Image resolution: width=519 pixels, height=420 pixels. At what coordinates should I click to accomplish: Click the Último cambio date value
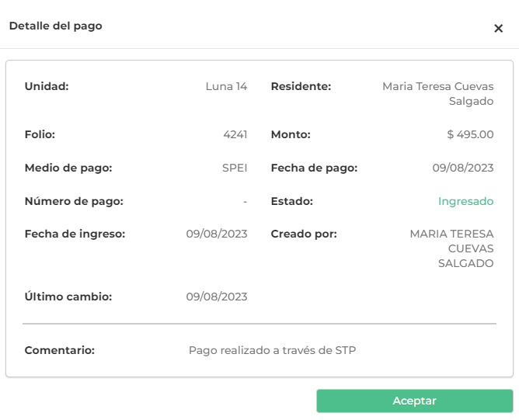coord(217,297)
